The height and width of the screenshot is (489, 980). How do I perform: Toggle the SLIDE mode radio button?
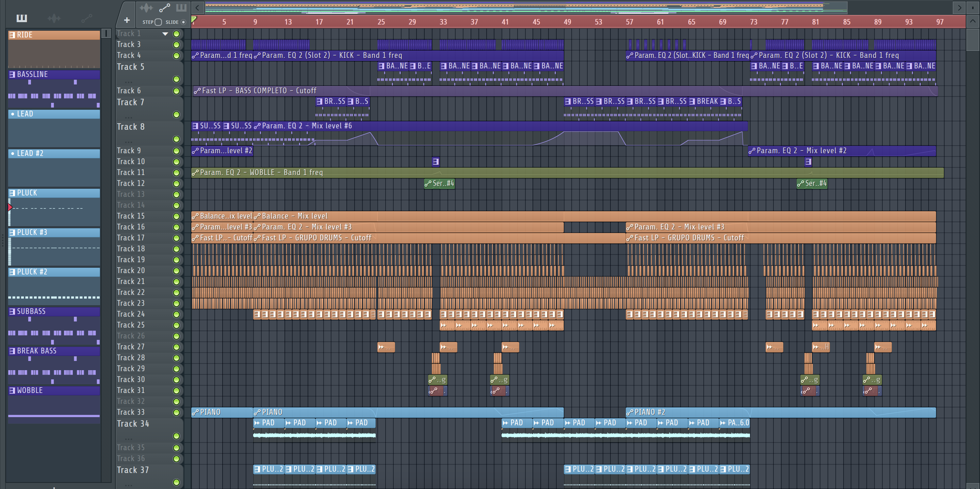[x=183, y=22]
